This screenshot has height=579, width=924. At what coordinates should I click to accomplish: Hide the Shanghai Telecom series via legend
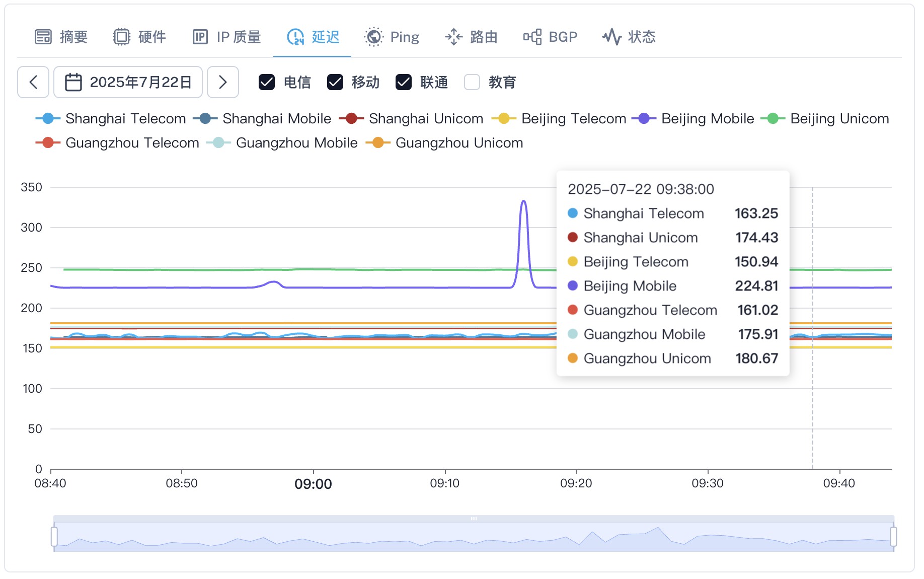coord(111,118)
